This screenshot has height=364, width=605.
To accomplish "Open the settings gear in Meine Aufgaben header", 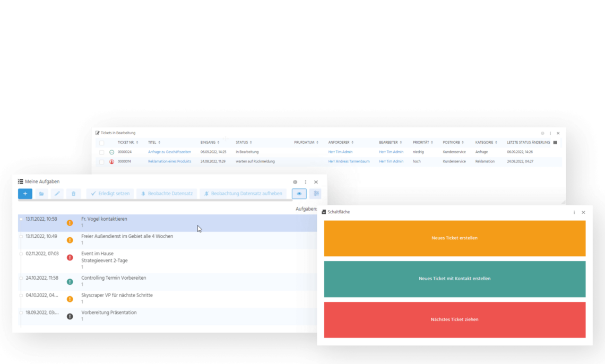I will coord(295,182).
